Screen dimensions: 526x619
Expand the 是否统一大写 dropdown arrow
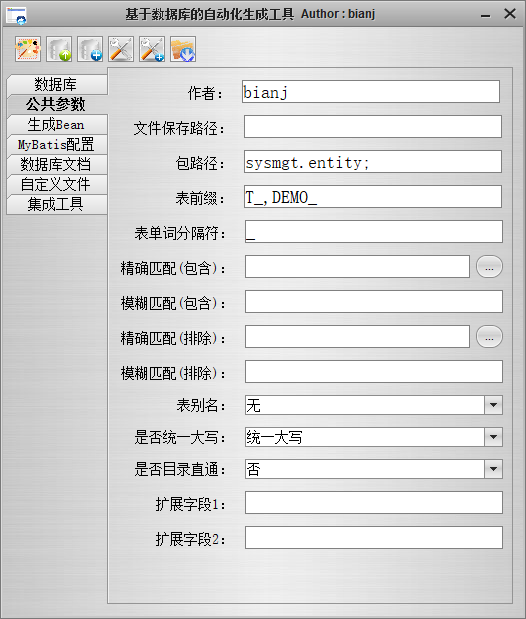(493, 437)
